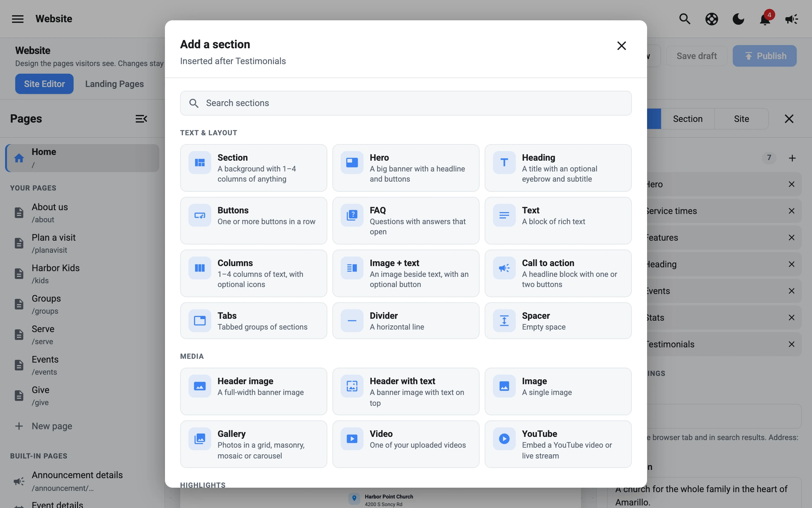This screenshot has width=812, height=508.
Task: Publish the website
Action: point(764,56)
